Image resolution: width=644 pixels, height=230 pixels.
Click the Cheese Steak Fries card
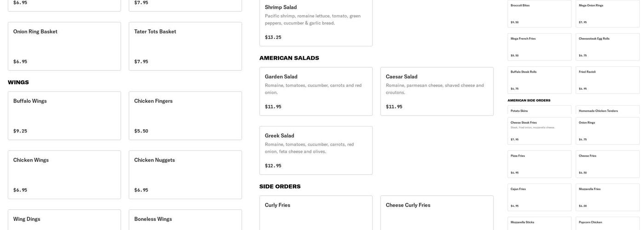coord(539,131)
